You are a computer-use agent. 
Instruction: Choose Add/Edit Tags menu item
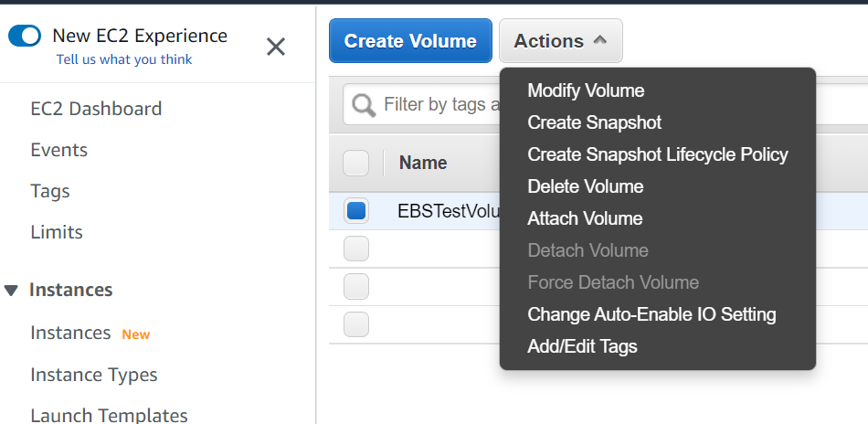[582, 346]
